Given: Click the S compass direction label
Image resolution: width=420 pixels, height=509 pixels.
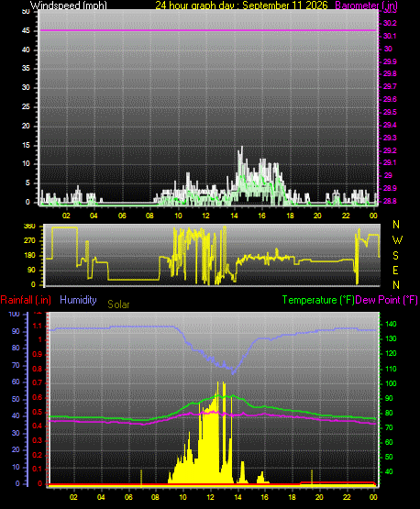Looking at the screenshot, I should pyautogui.click(x=395, y=256).
